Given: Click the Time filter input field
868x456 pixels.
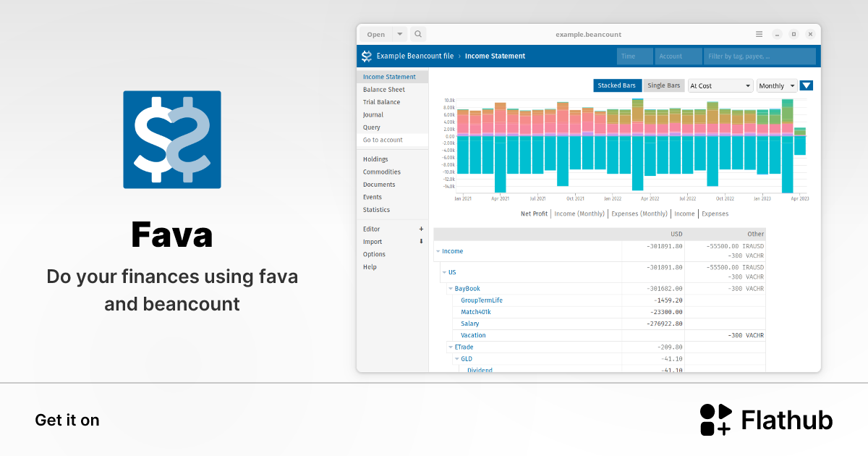Looking at the screenshot, I should (634, 56).
